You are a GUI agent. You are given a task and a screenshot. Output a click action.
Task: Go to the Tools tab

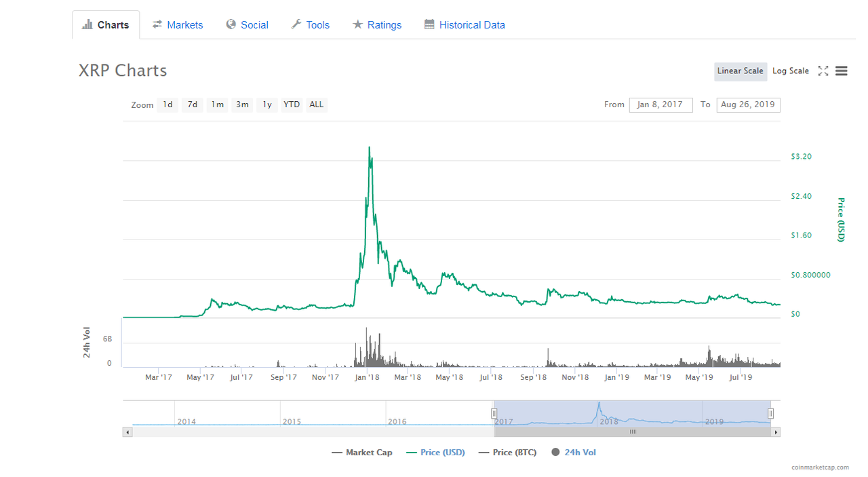[x=311, y=25]
